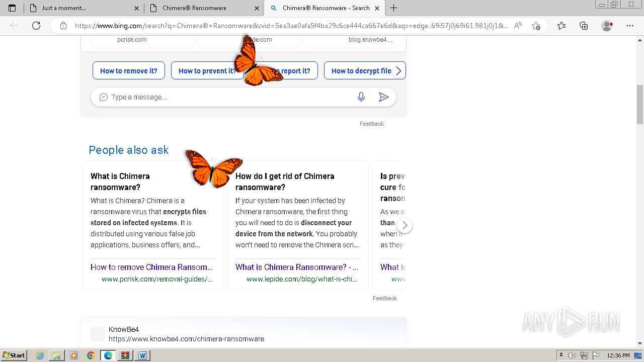644x362 pixels.
Task: Click the address bar URL
Action: (291, 26)
